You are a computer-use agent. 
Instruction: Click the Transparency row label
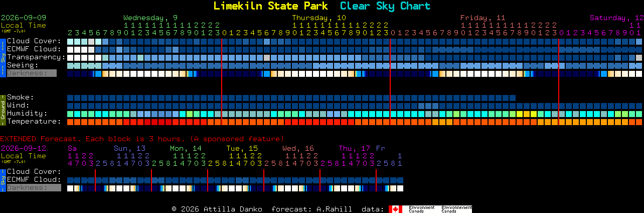tap(36, 57)
